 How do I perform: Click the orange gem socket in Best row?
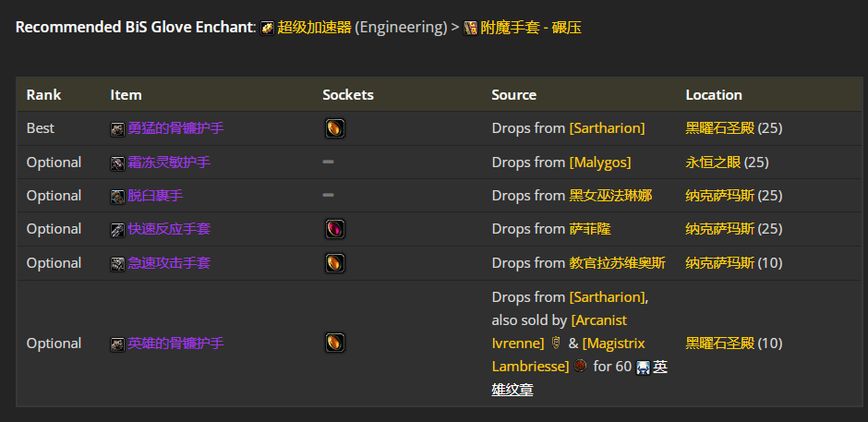335,128
